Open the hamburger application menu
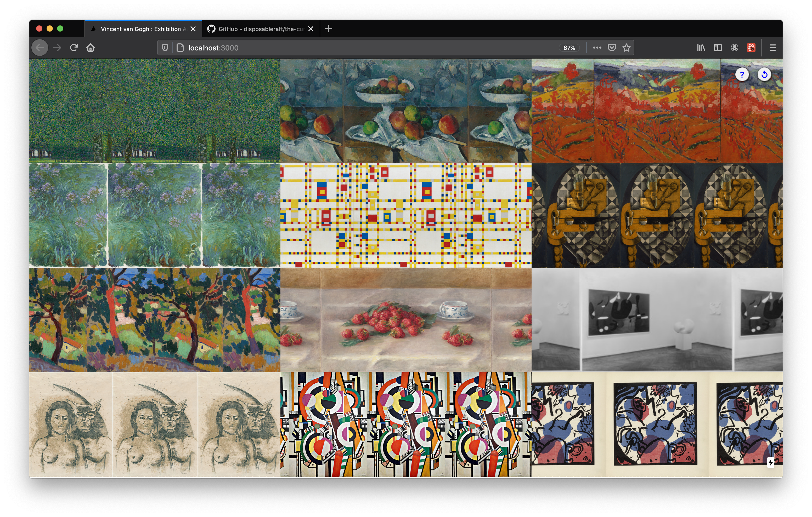Image resolution: width=812 pixels, height=517 pixels. pyautogui.click(x=772, y=48)
